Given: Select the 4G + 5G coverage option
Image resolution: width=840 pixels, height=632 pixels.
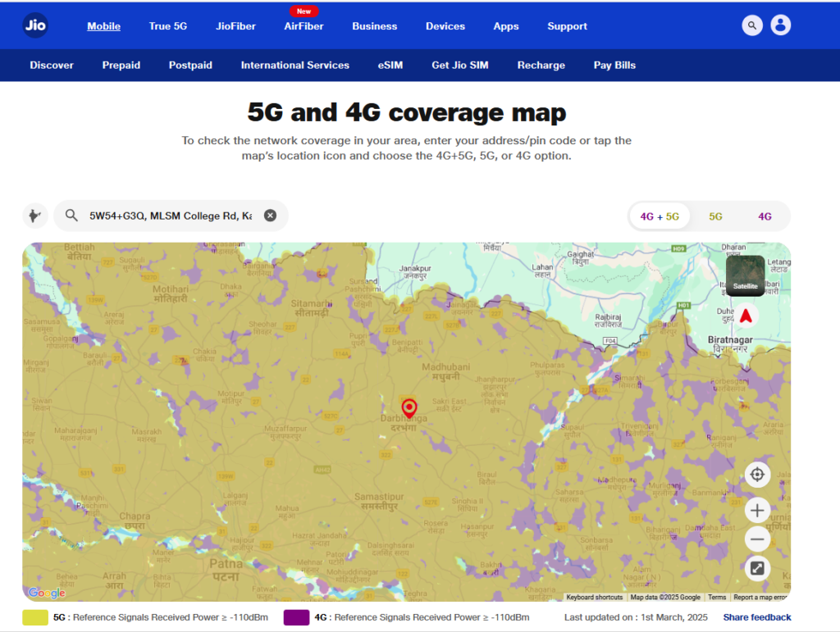Looking at the screenshot, I should (660, 216).
